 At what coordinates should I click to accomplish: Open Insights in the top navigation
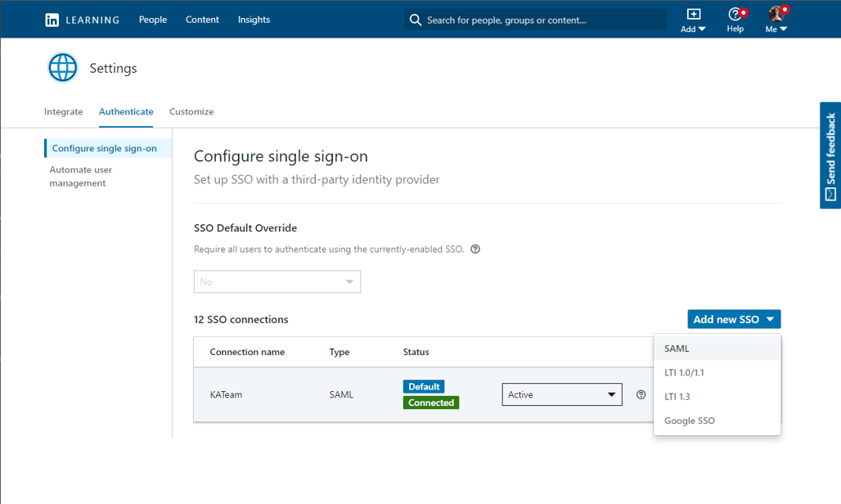[x=254, y=20]
